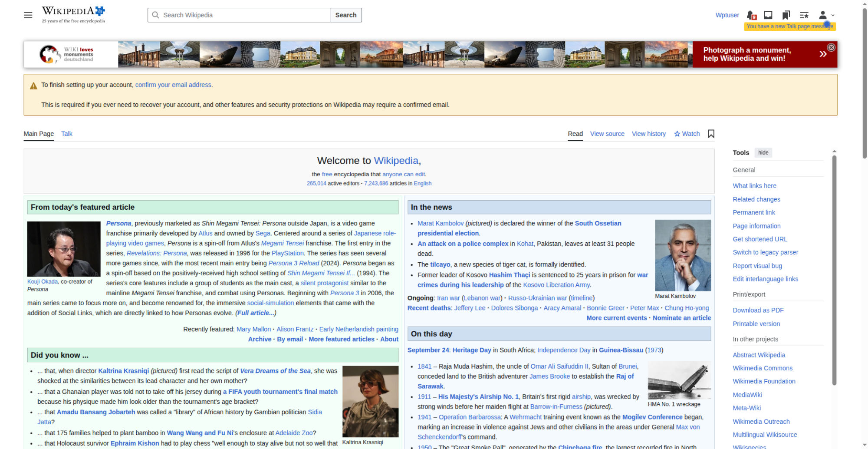Open the user account dropdown menu
868x449 pixels.
click(x=826, y=15)
